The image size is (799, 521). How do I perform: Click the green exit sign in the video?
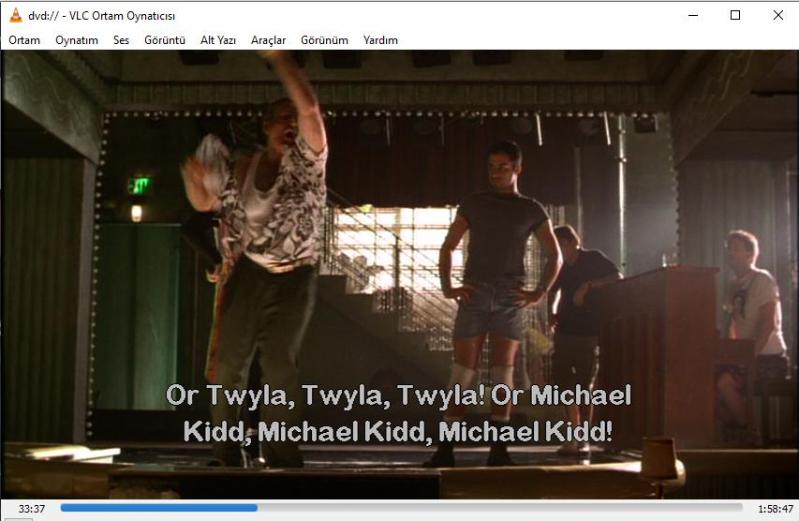(x=141, y=185)
